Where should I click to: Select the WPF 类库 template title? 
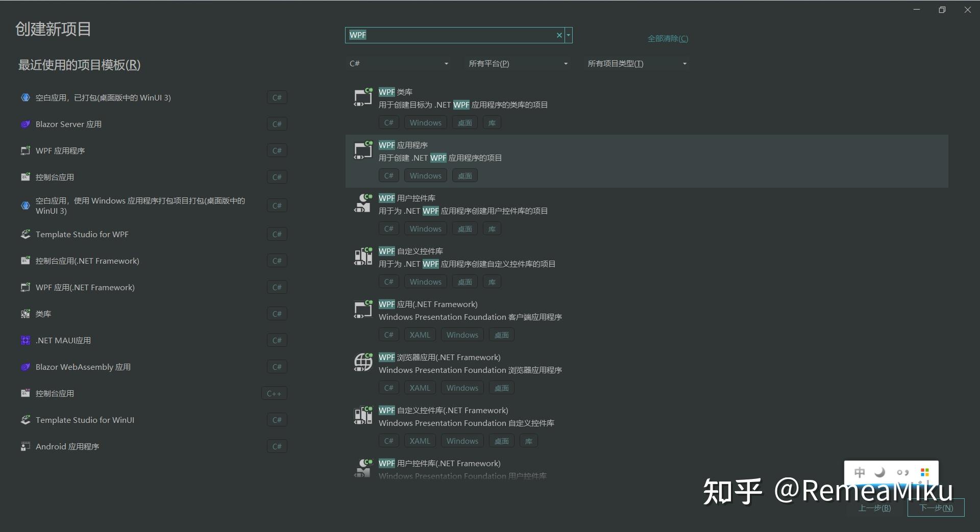click(x=396, y=92)
